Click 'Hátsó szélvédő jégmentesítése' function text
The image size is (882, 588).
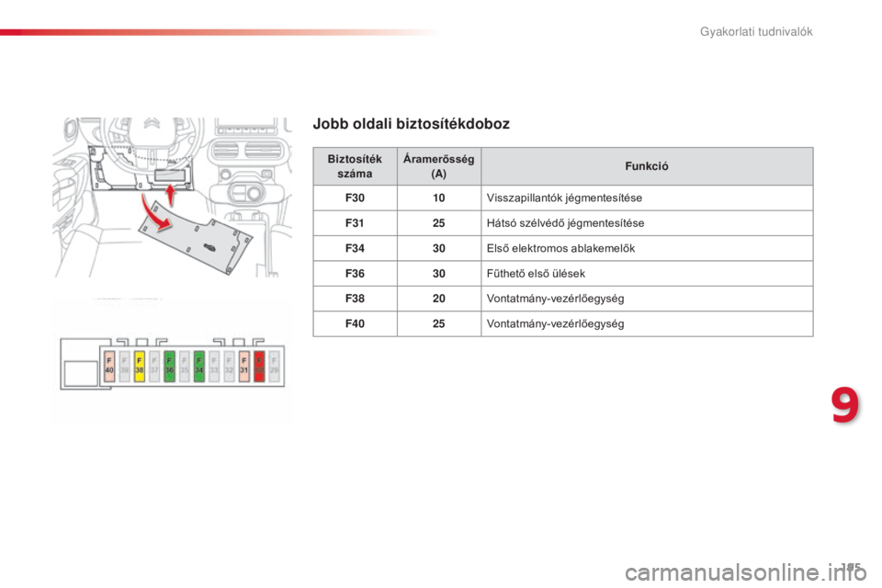pos(565,223)
